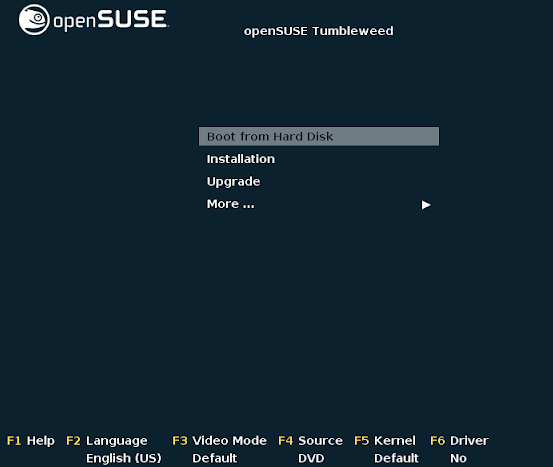Click the openSUSE chameleon logo
553x467 pixels.
pos(34,19)
